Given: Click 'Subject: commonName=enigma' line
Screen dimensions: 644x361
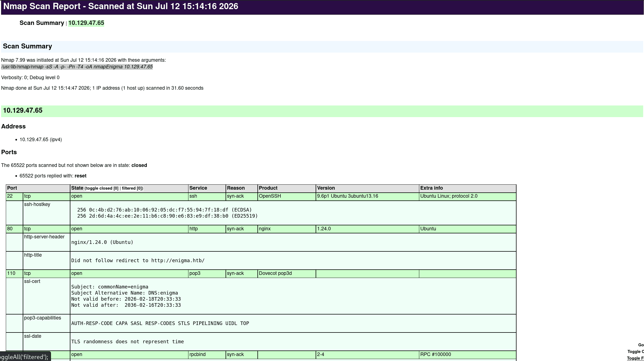Looking at the screenshot, I should point(110,287).
